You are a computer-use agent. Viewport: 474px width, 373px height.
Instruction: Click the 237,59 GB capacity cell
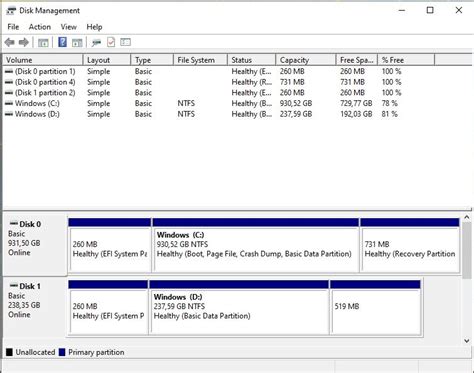point(296,114)
